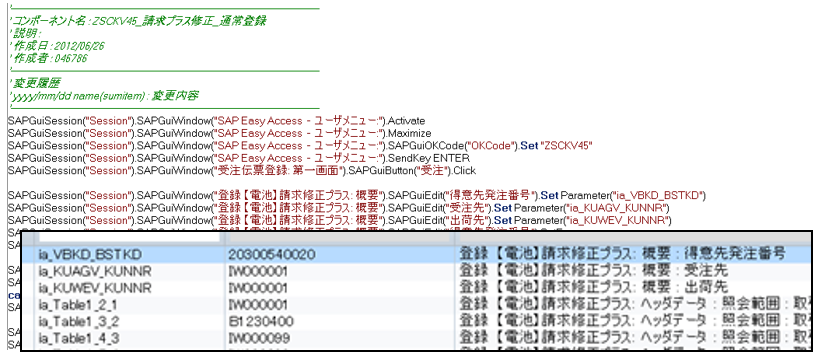Viewport: 824px width, 360px height.
Task: Select the ia_KUWEV_KUNNR parameter name cell
Action: tap(95, 288)
